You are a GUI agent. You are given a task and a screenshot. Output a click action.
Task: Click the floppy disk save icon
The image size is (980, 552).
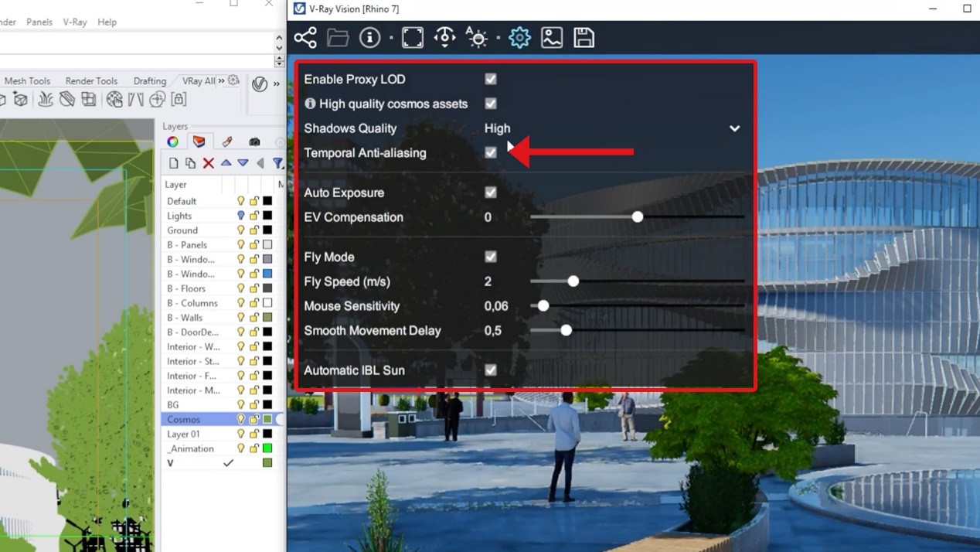584,37
